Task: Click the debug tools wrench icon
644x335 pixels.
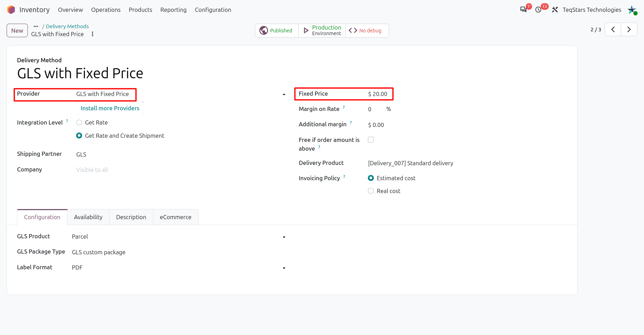Action: (555, 10)
